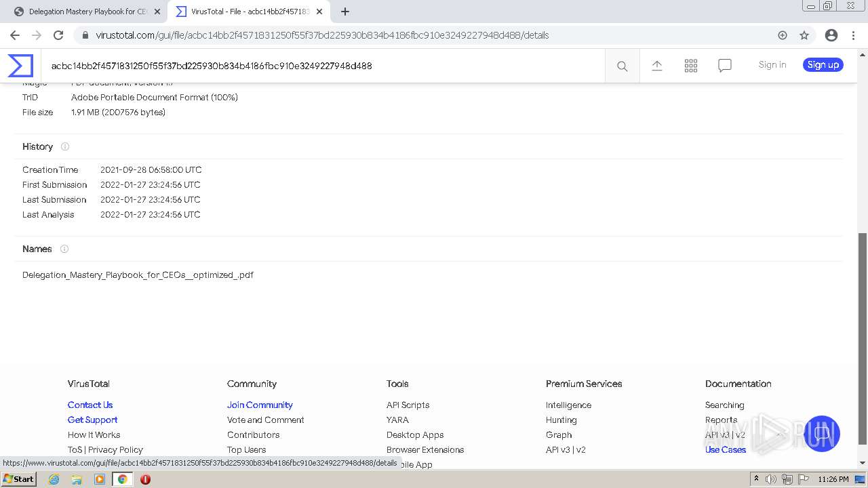Click the red stop-sign taskbar icon
The image size is (868, 488).
coord(145,479)
